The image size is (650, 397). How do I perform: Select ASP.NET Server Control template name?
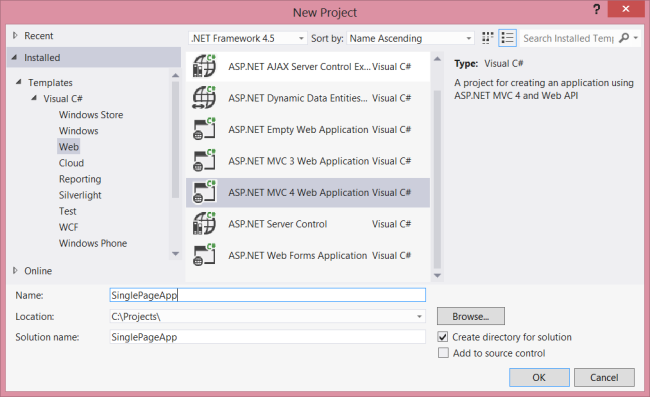click(277, 224)
